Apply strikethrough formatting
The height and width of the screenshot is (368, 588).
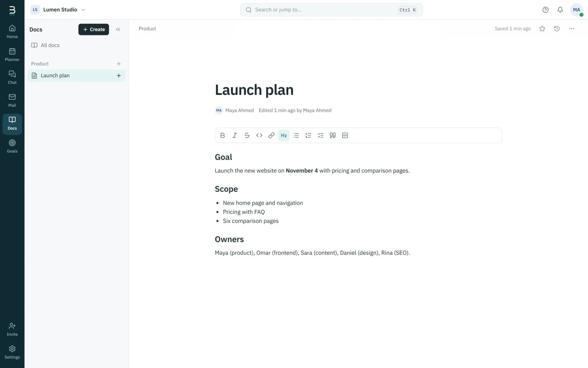247,135
